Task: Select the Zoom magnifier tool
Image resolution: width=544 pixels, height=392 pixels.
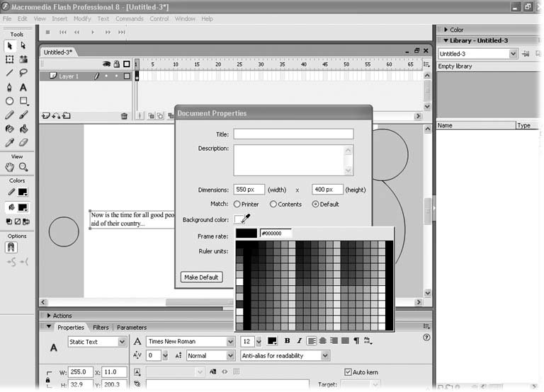Action: pyautogui.click(x=23, y=167)
